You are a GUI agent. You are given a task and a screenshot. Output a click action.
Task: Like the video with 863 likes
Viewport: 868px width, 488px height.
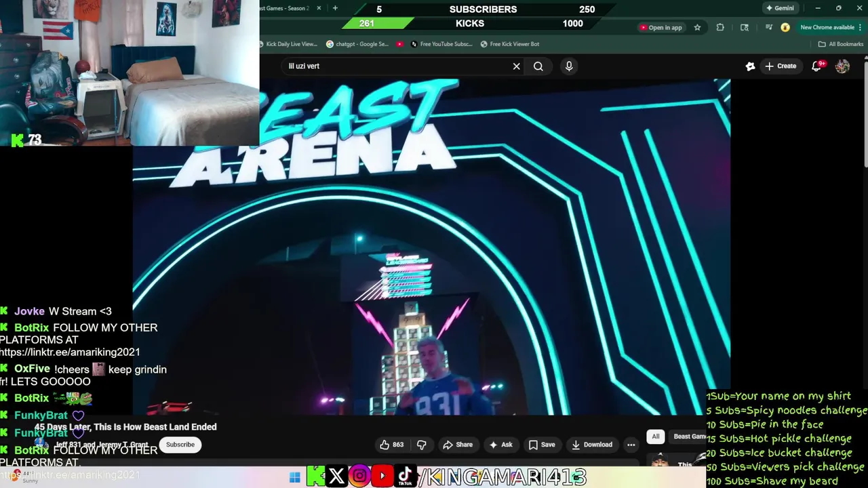pyautogui.click(x=391, y=445)
